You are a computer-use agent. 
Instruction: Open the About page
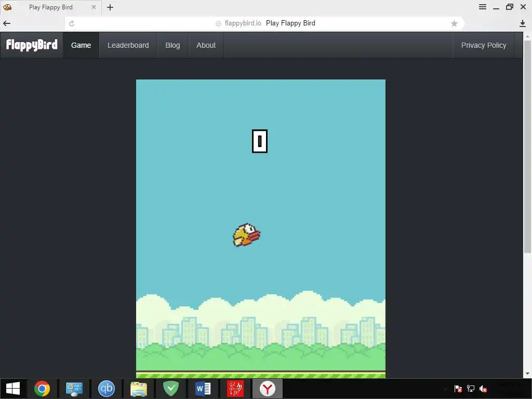pos(206,45)
